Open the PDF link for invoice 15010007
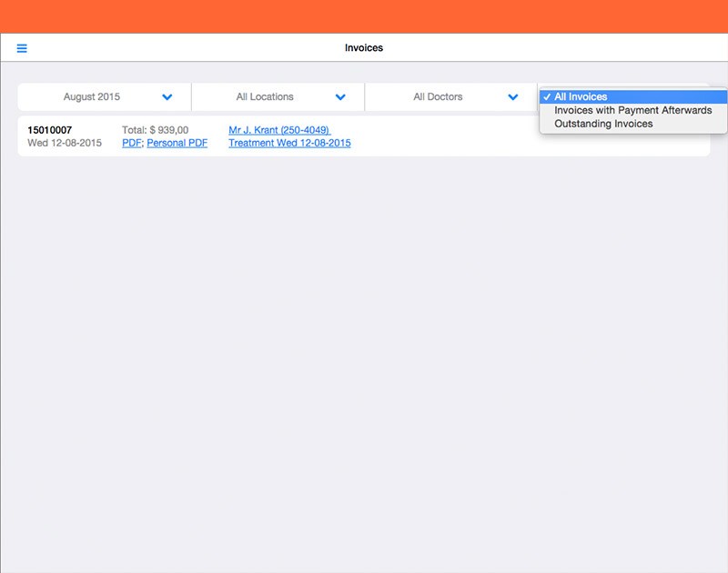Screen dimensions: 728x573 point(131,143)
